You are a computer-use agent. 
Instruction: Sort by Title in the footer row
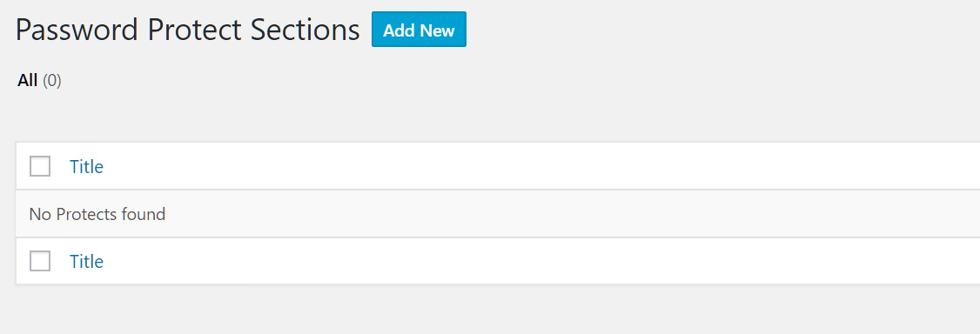point(86,261)
